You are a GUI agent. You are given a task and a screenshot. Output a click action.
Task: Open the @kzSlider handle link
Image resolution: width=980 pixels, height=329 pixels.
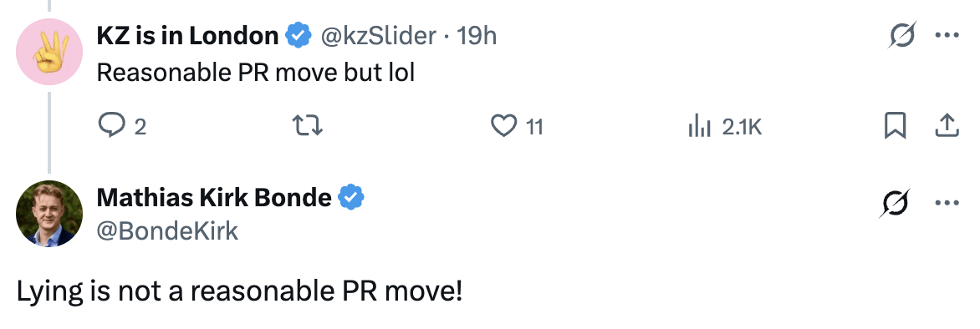point(378,36)
